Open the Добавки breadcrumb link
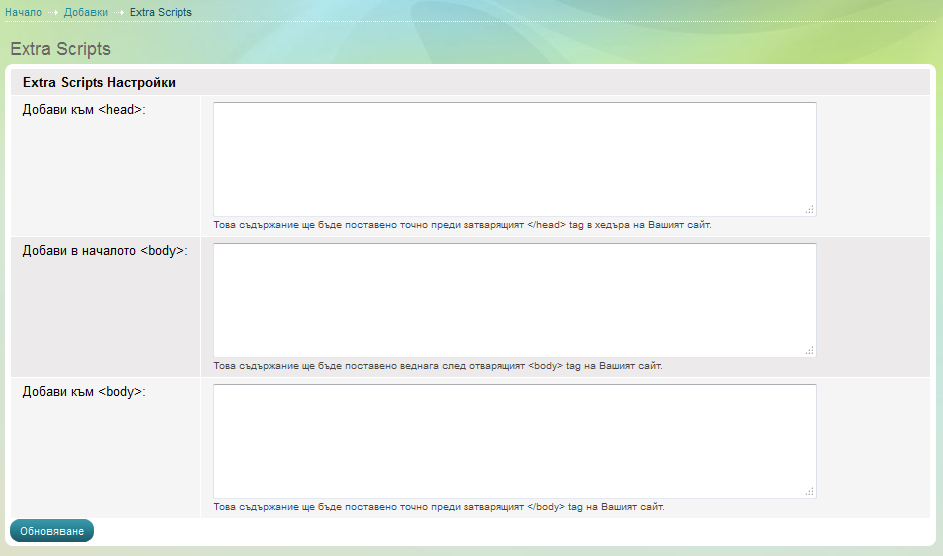The height and width of the screenshot is (556, 943). pyautogui.click(x=86, y=12)
